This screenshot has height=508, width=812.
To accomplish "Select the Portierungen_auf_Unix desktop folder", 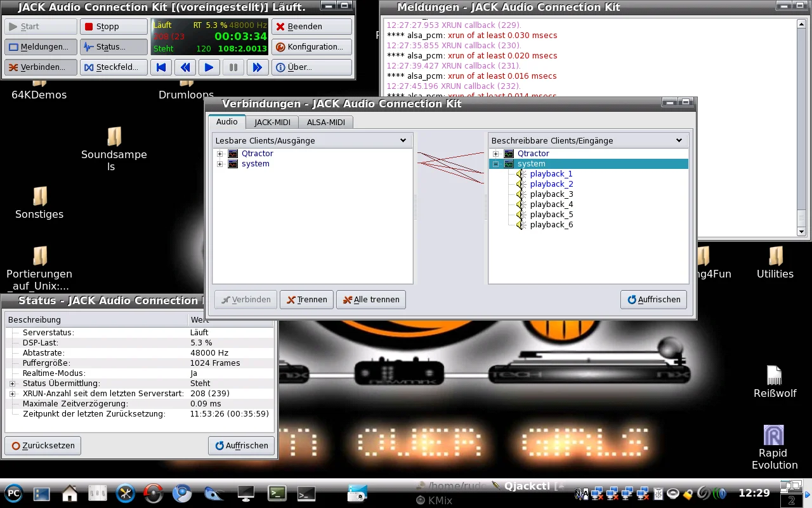I will click(39, 269).
